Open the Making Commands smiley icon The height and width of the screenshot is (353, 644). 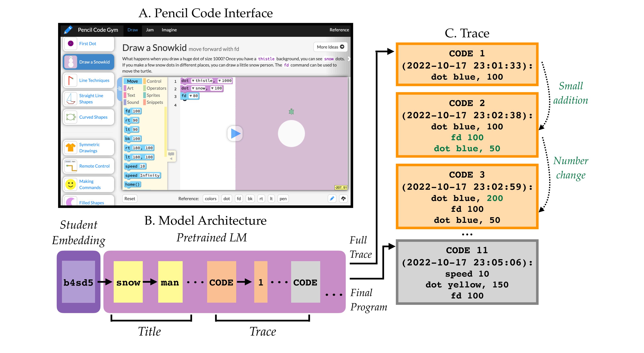click(x=71, y=184)
